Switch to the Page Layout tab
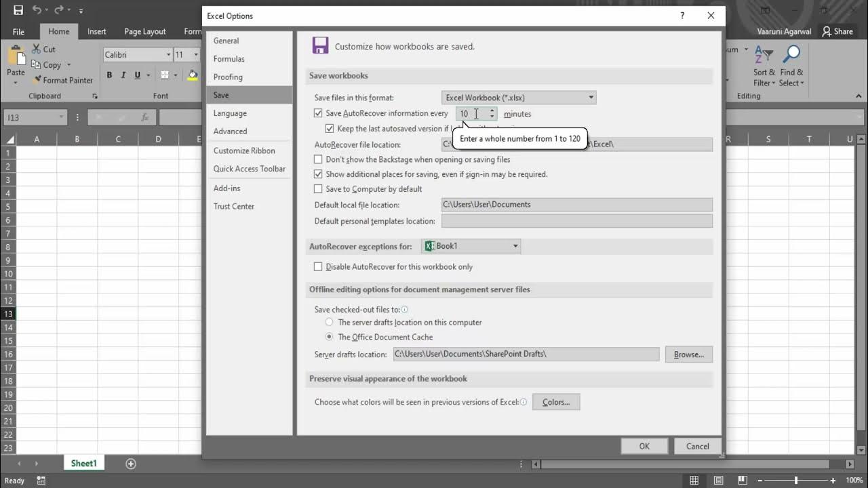Screen dimensions: 868x488 tap(145, 31)
